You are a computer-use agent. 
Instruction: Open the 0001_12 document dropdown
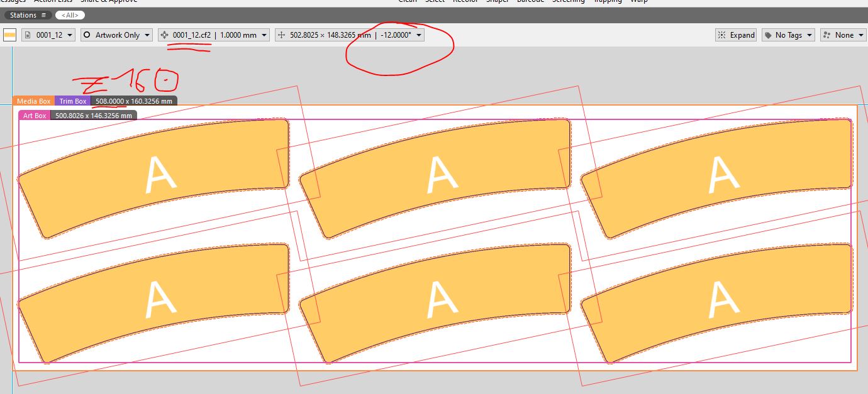coord(48,35)
